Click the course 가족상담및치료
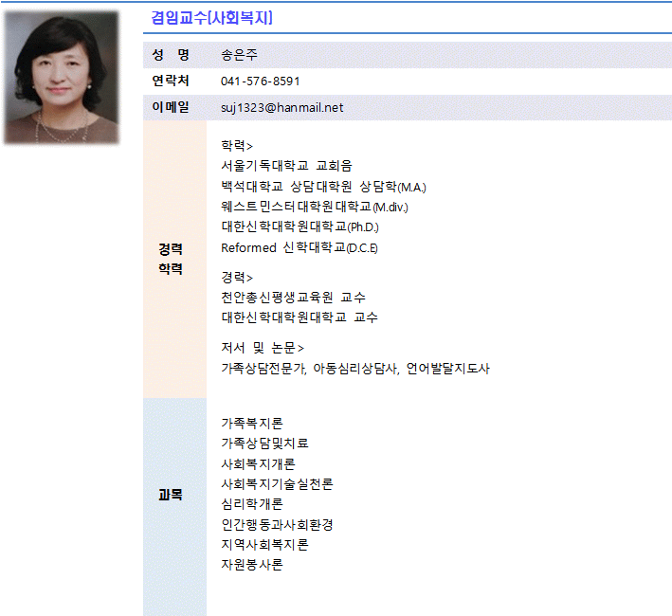 [x=264, y=444]
